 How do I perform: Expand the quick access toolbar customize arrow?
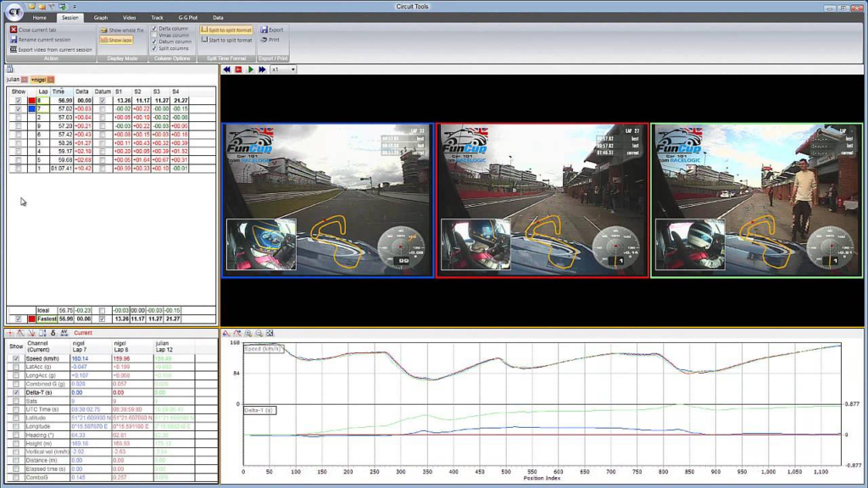(x=75, y=7)
